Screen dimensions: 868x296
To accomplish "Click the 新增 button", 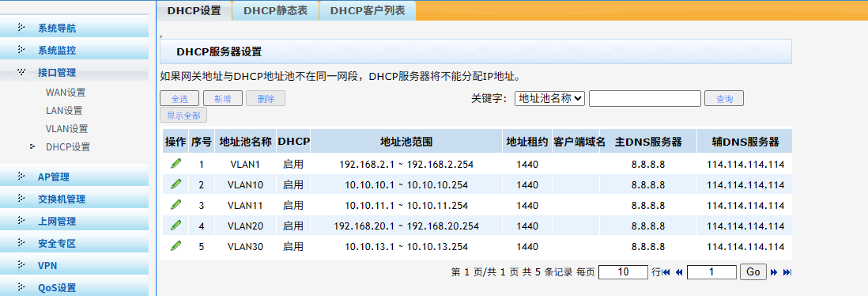I will coord(223,99).
